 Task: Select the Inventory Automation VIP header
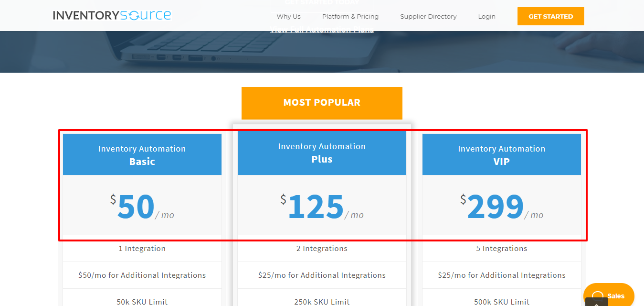pyautogui.click(x=502, y=154)
